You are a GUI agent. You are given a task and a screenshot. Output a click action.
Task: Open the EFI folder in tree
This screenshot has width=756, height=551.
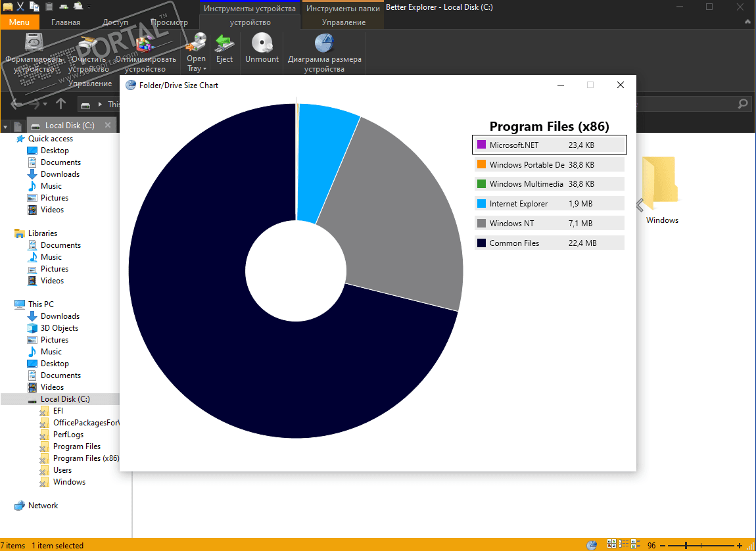pyautogui.click(x=58, y=411)
